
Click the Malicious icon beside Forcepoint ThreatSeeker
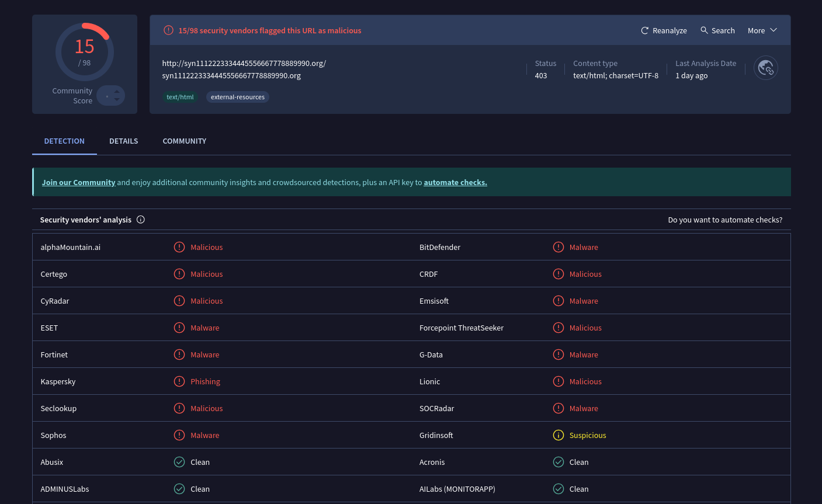[x=558, y=328]
